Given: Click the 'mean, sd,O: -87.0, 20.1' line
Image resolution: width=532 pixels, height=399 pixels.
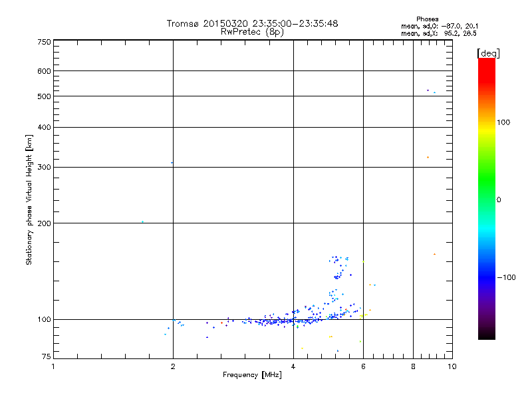Looking at the screenshot, I should (440, 26).
